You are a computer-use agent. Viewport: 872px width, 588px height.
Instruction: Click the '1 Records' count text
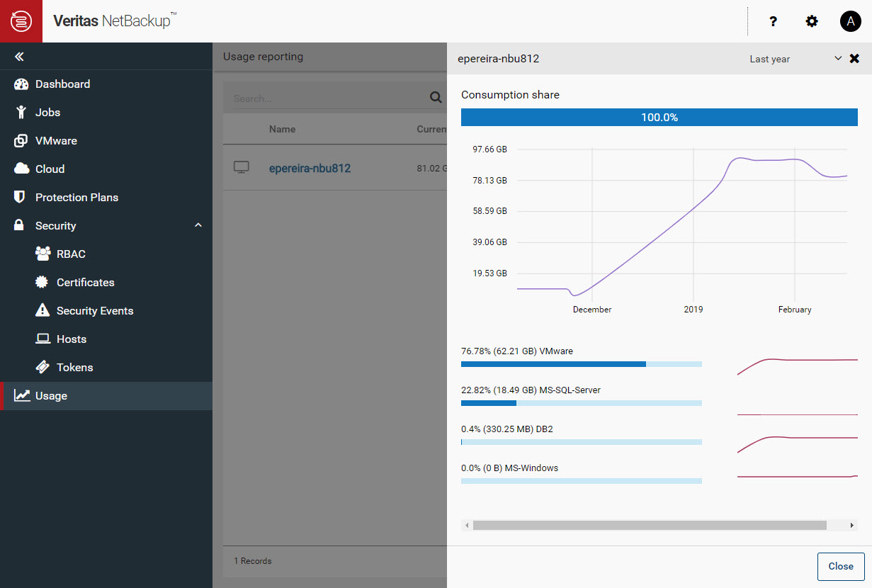(x=253, y=561)
